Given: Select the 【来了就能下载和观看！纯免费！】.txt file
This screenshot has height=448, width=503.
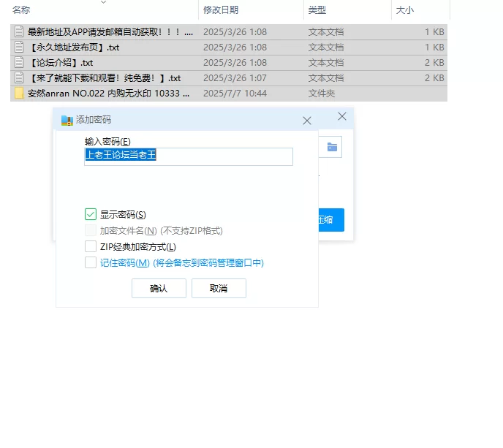Looking at the screenshot, I should point(229,78).
